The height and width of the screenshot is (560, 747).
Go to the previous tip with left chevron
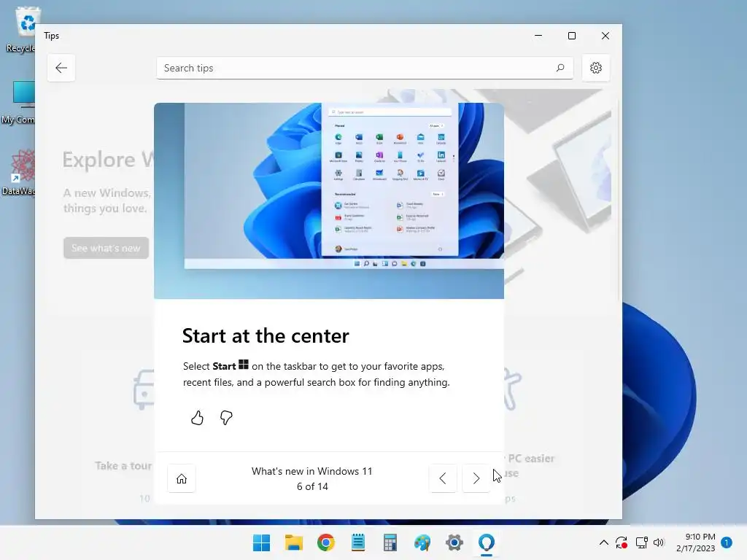point(443,478)
